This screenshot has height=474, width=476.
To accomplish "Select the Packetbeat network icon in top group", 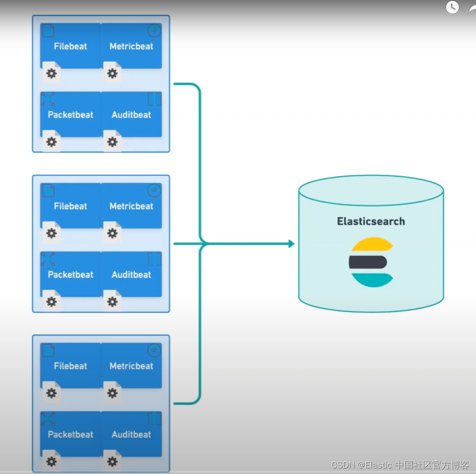I will (x=48, y=98).
